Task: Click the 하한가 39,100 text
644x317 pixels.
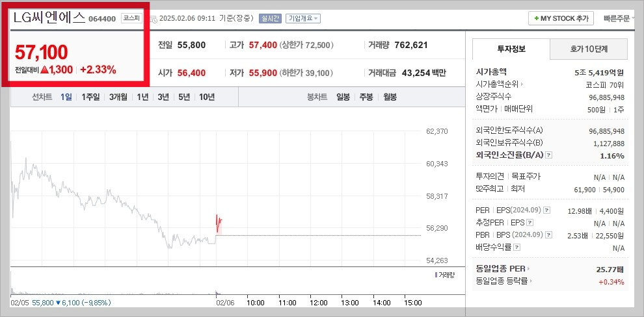Action: coord(306,73)
